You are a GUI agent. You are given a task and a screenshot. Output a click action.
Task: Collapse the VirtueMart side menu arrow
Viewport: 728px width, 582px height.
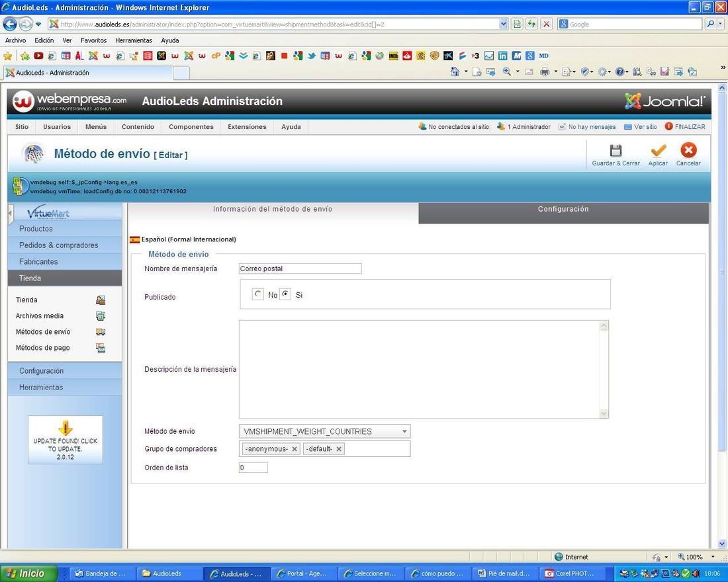pos(10,213)
